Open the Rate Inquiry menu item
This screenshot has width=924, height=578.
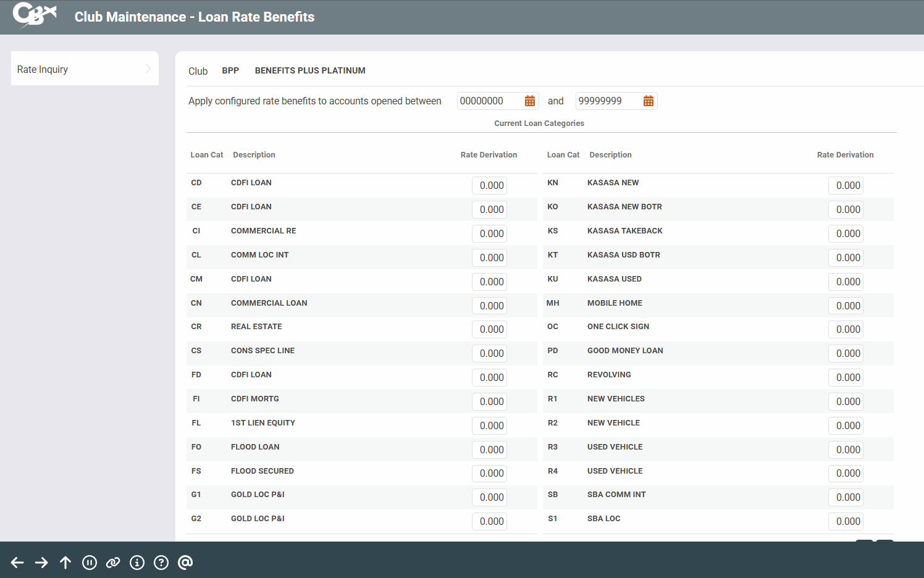coord(43,69)
